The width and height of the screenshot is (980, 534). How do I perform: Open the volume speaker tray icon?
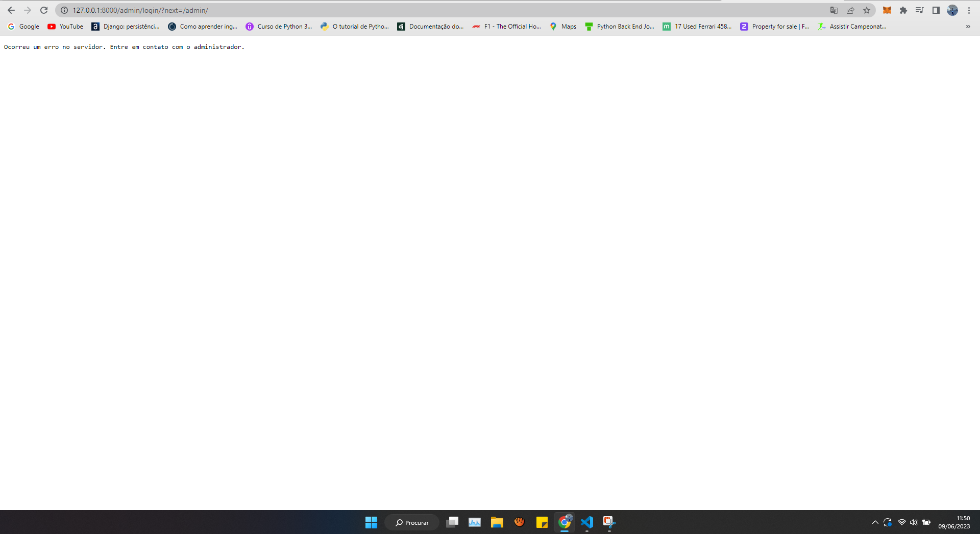coord(914,522)
